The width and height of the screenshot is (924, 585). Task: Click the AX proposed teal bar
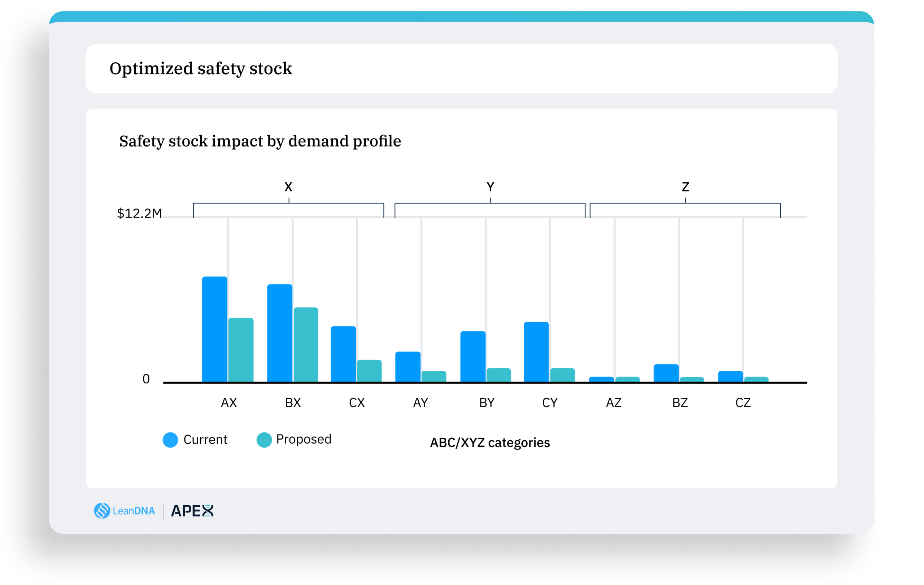point(241,349)
